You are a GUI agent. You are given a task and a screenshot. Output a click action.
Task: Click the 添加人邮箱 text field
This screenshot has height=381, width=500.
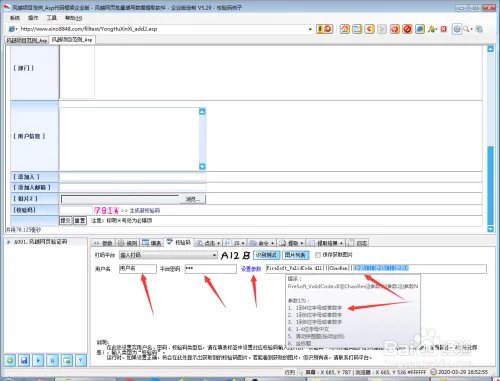tap(133, 188)
